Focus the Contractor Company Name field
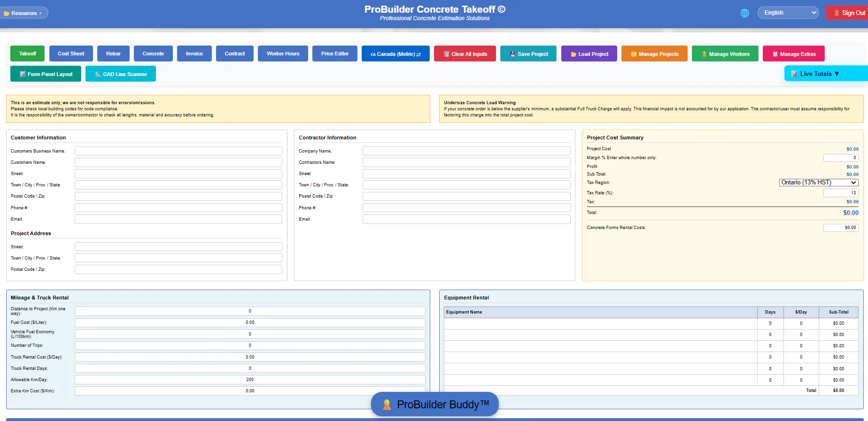This screenshot has height=421, width=868. click(x=466, y=151)
